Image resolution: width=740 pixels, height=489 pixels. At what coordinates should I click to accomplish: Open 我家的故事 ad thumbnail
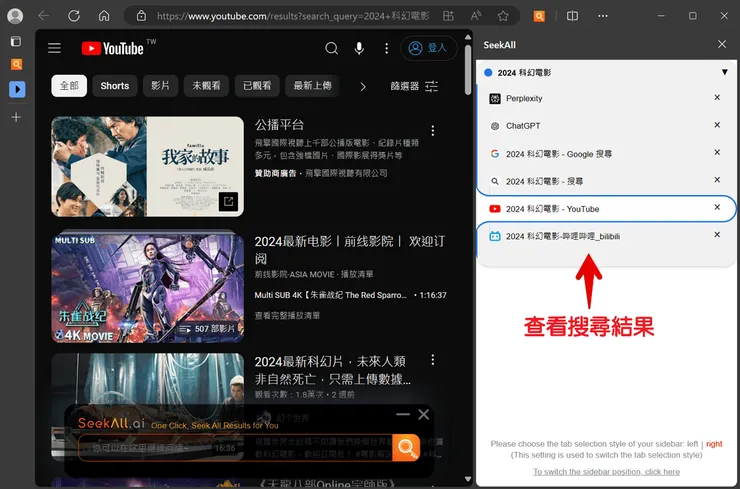point(147,167)
